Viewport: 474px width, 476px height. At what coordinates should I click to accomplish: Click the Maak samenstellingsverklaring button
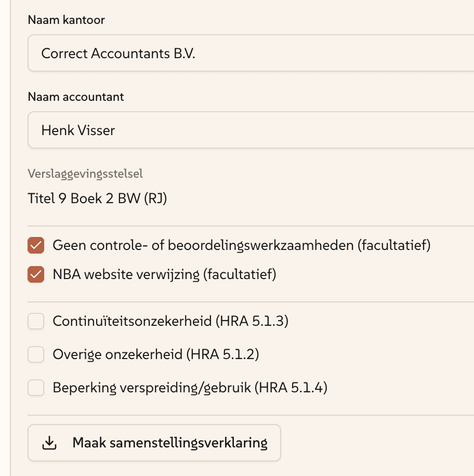(154, 443)
